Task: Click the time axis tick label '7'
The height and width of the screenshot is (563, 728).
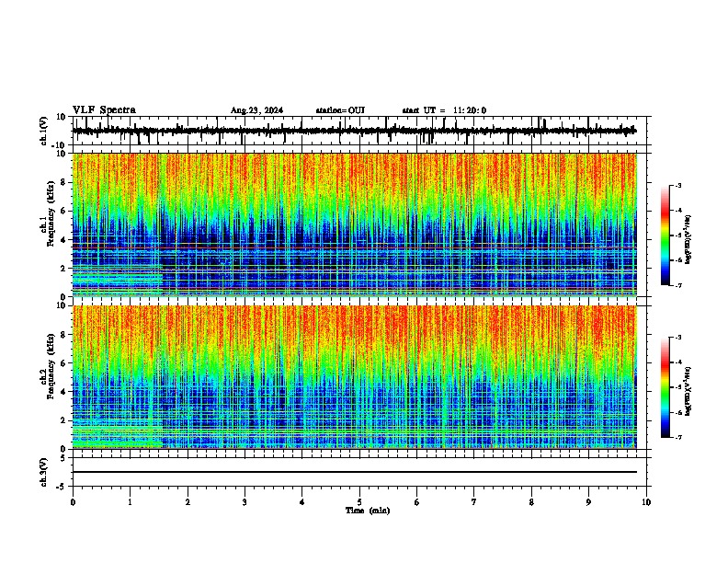Action: 474,502
